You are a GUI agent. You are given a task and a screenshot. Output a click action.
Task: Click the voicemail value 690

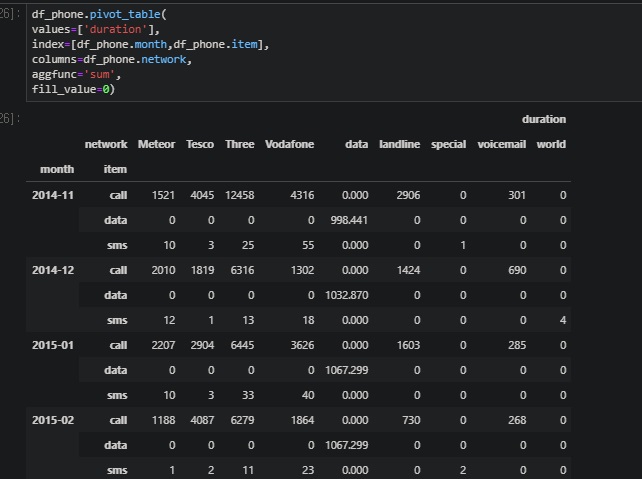pos(517,270)
